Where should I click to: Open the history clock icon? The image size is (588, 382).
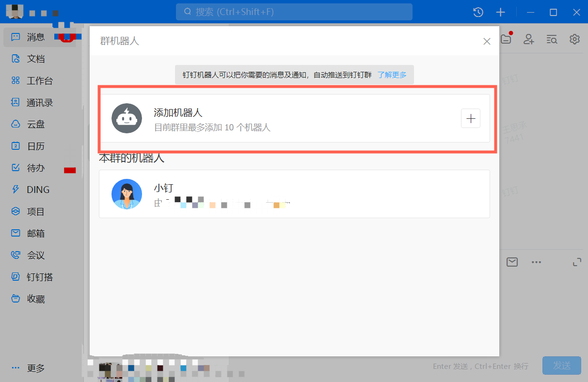(x=478, y=12)
